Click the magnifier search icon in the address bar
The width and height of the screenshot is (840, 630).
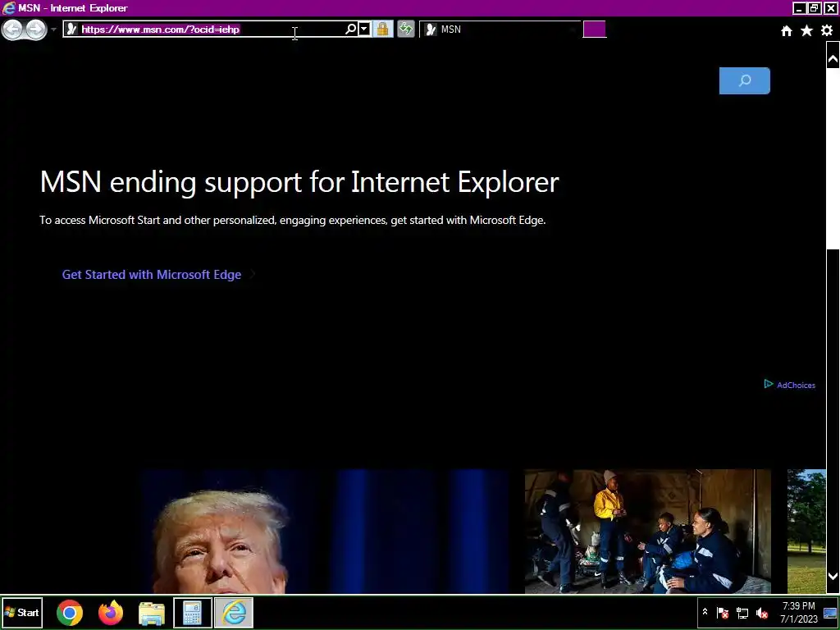coord(350,30)
